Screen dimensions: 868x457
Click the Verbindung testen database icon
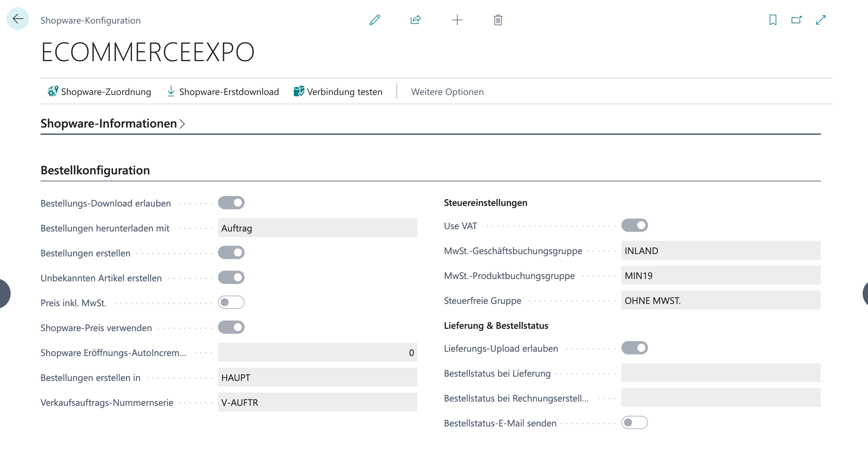(299, 91)
